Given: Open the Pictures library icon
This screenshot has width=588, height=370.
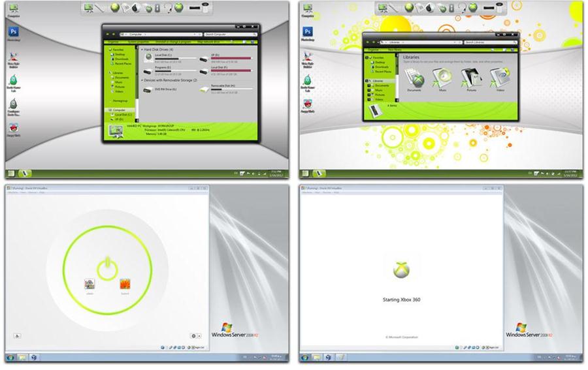Looking at the screenshot, I should point(472,77).
